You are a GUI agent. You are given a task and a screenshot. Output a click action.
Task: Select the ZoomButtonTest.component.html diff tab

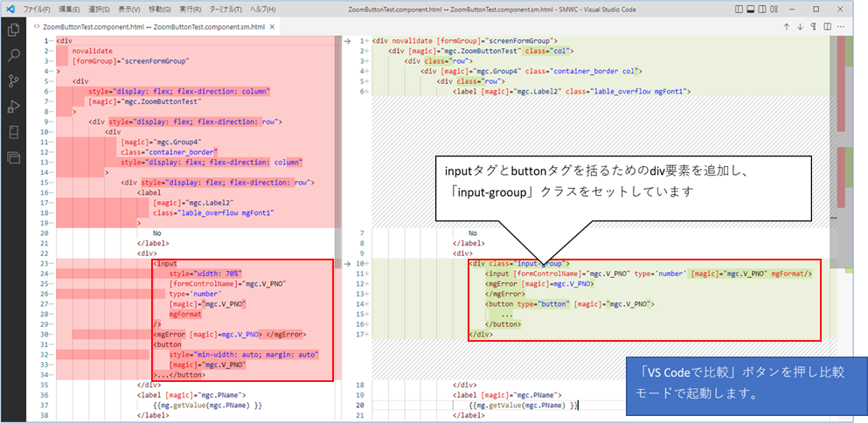(x=152, y=27)
